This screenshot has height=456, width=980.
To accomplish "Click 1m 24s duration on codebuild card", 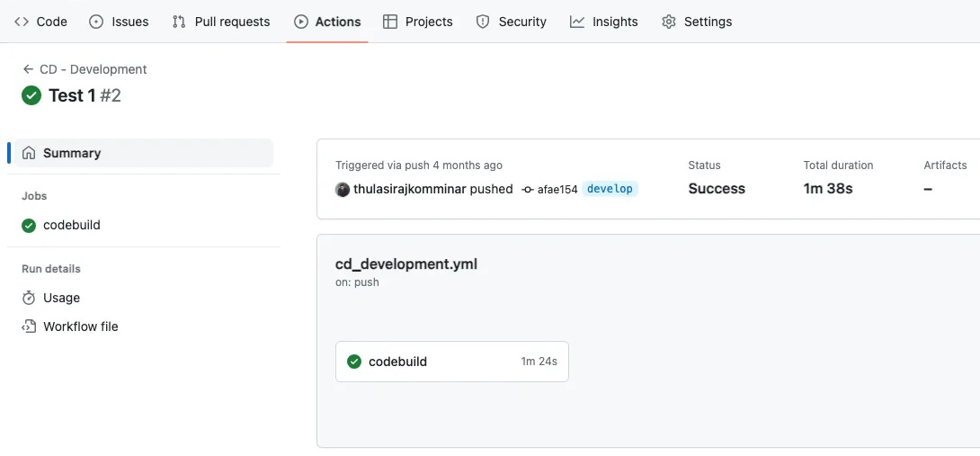I will point(539,362).
